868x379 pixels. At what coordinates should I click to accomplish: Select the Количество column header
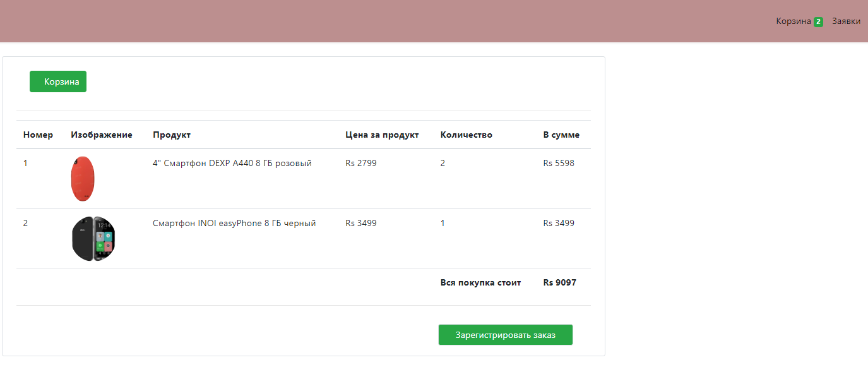pos(466,135)
